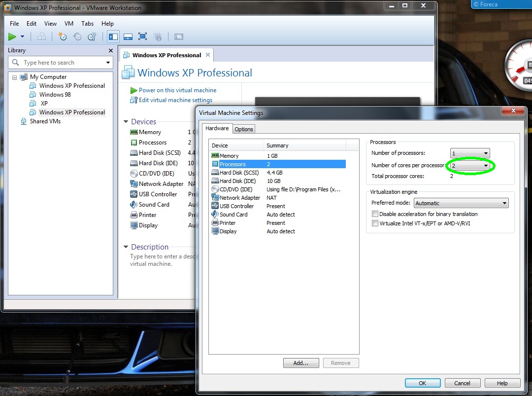Open the File menu
This screenshot has width=532, height=396.
click(14, 24)
